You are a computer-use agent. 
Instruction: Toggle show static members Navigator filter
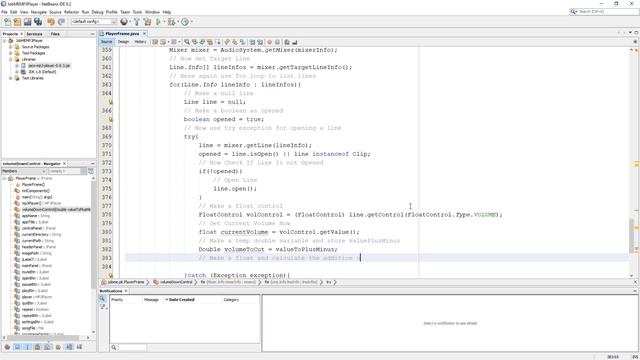(27, 347)
